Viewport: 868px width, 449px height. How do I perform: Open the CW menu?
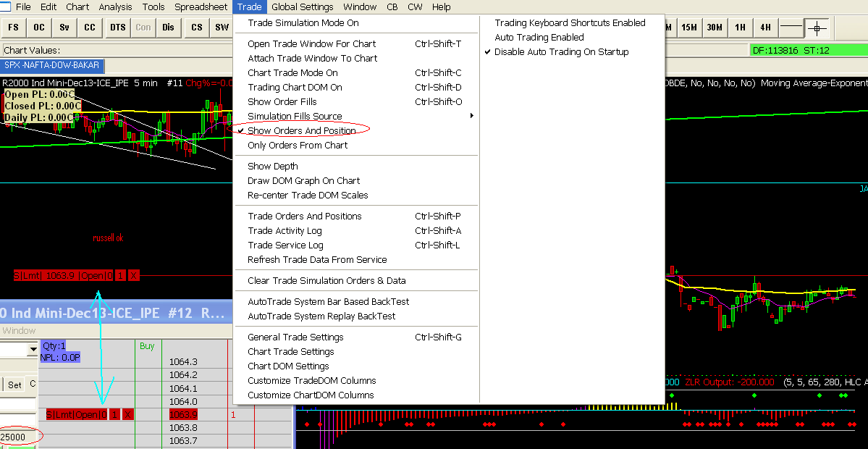pyautogui.click(x=415, y=7)
